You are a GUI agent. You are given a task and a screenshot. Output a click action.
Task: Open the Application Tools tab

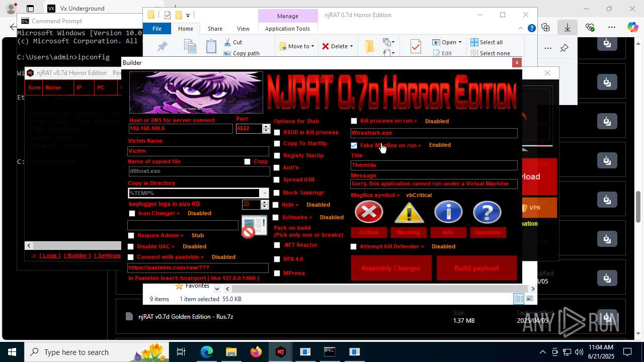287,29
